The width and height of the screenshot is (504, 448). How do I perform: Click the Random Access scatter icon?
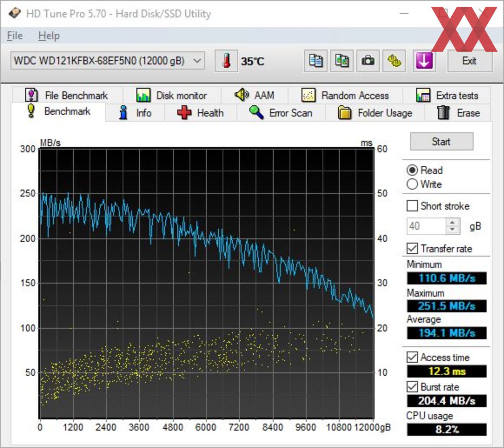coord(308,95)
